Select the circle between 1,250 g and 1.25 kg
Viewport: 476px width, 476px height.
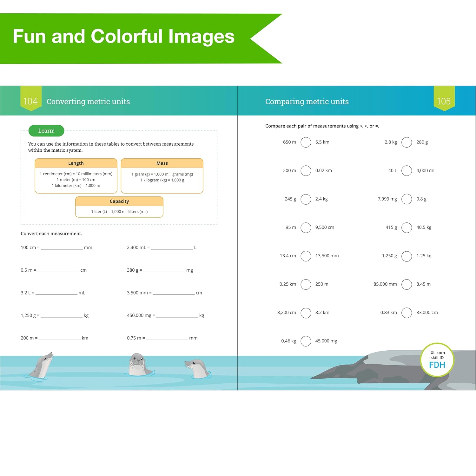click(407, 256)
